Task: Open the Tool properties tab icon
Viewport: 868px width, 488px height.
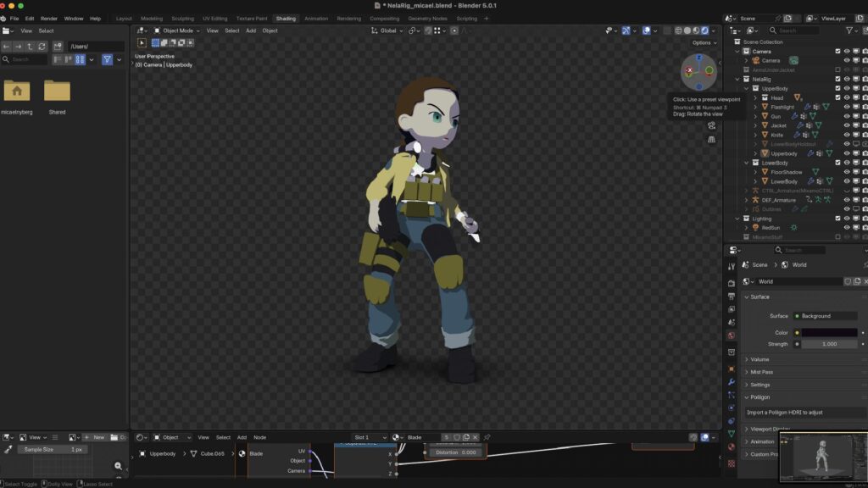Action: point(732,266)
